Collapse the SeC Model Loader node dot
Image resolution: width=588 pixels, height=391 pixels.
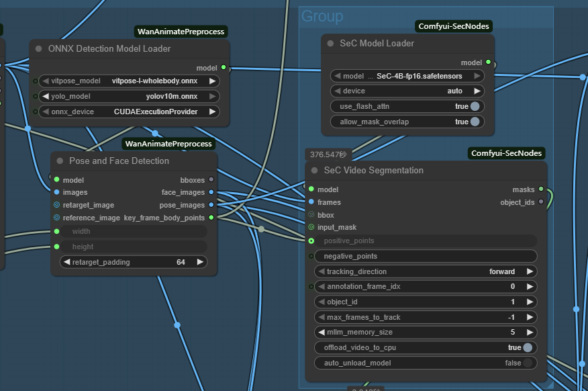330,44
